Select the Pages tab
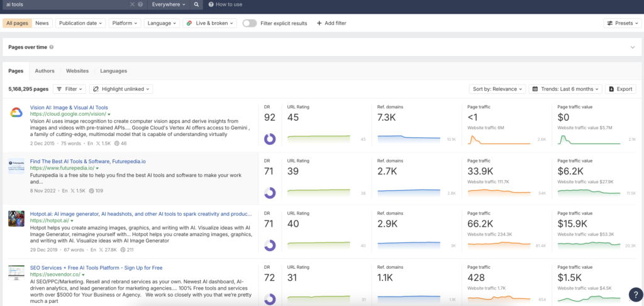This screenshot has height=306, width=644. pyautogui.click(x=16, y=71)
